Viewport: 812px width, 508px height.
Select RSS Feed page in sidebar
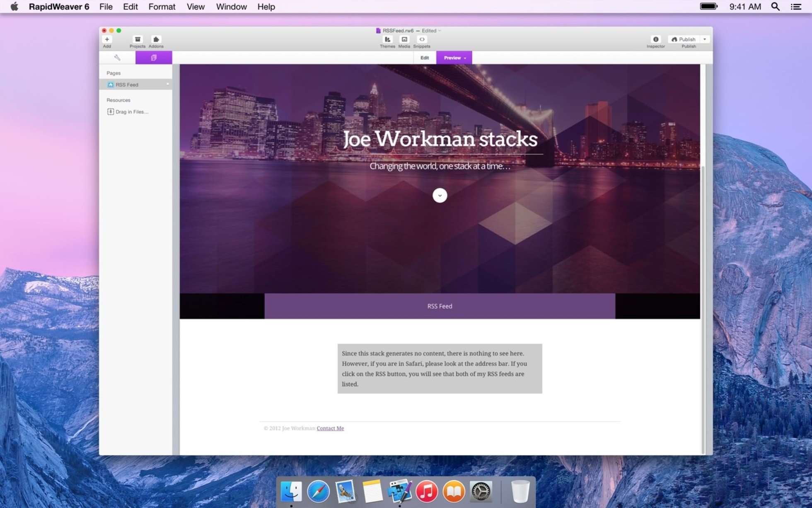point(135,85)
